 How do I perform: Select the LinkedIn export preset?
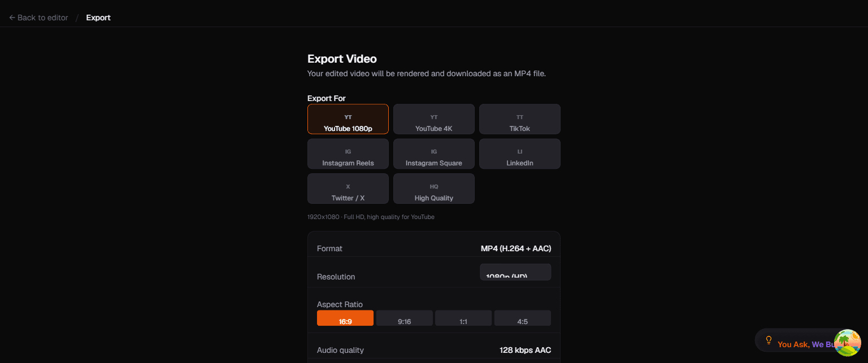[519, 154]
